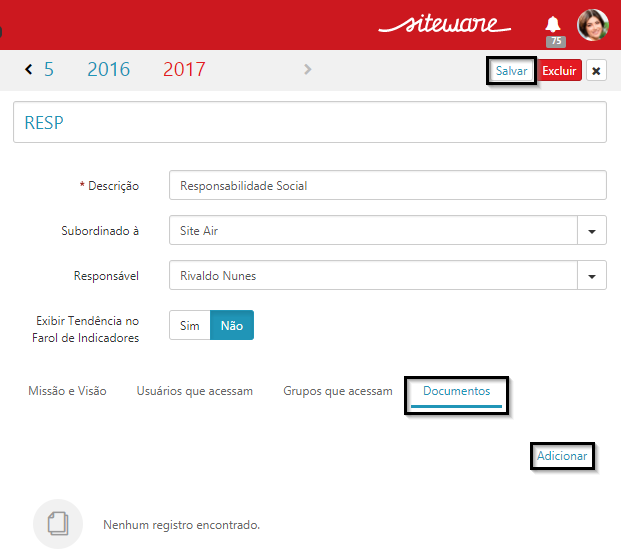This screenshot has width=621, height=549.
Task: Click the Responsável label
Action: (x=106, y=276)
